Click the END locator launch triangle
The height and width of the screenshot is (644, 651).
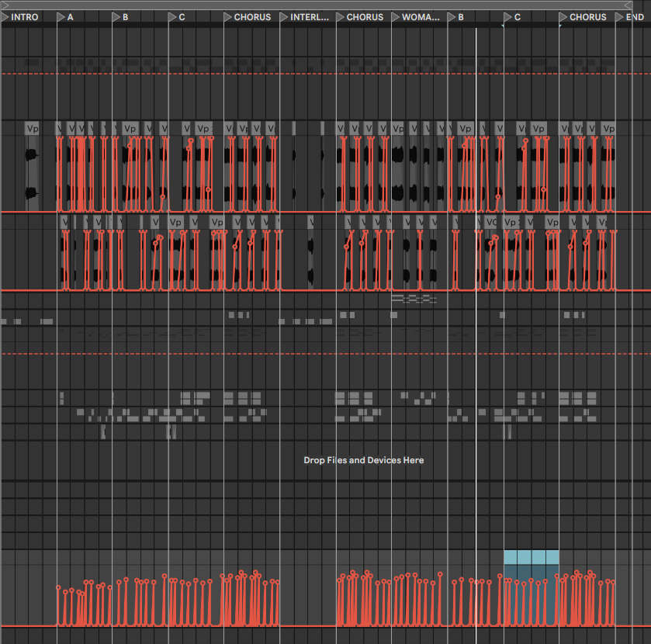click(x=620, y=16)
